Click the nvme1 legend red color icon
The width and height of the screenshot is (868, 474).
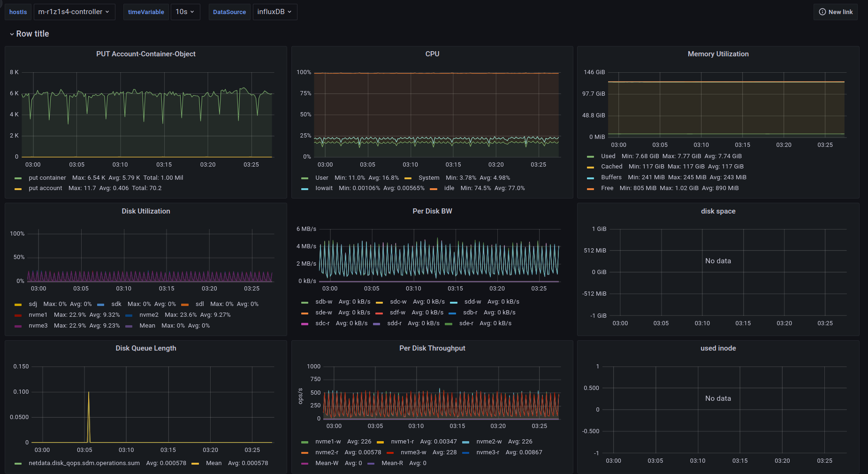click(18, 315)
